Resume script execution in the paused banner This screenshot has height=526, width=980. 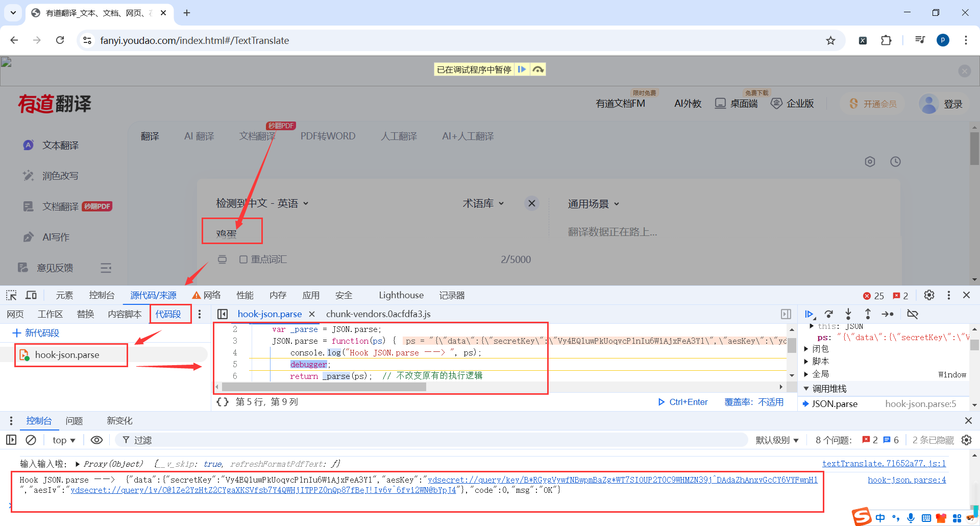(522, 69)
